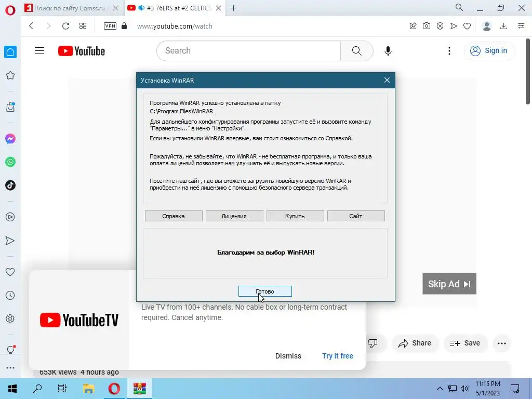Screen dimensions: 532x399
Task: Reload the YouTube page
Action: tap(65, 26)
